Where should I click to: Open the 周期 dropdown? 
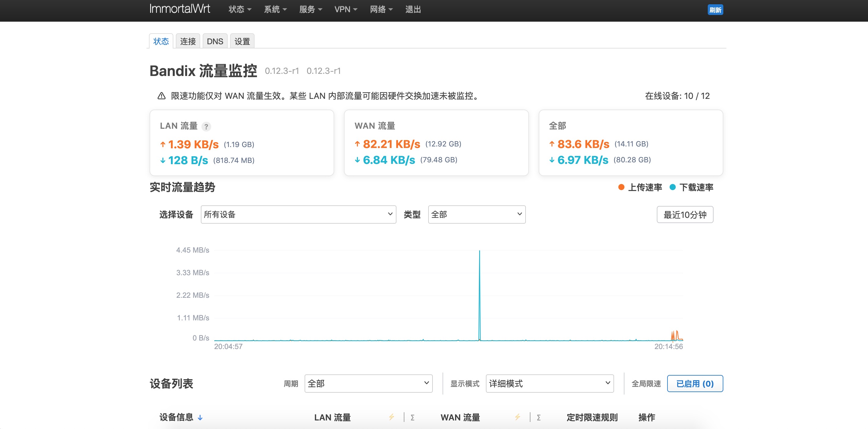tap(368, 384)
